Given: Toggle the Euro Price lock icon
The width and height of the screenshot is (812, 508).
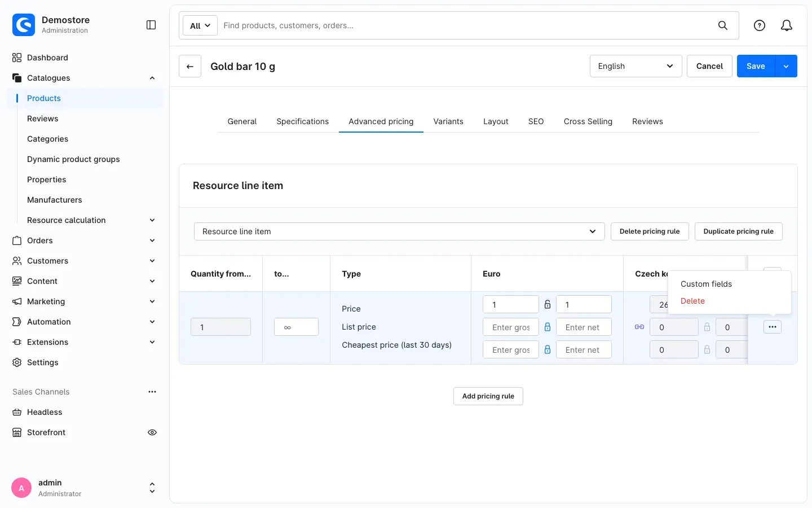Looking at the screenshot, I should 548,304.
